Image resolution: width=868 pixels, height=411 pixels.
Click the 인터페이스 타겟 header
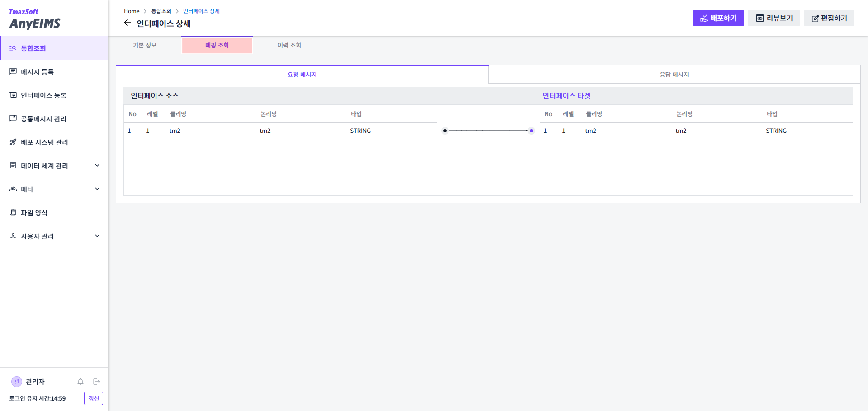point(566,96)
